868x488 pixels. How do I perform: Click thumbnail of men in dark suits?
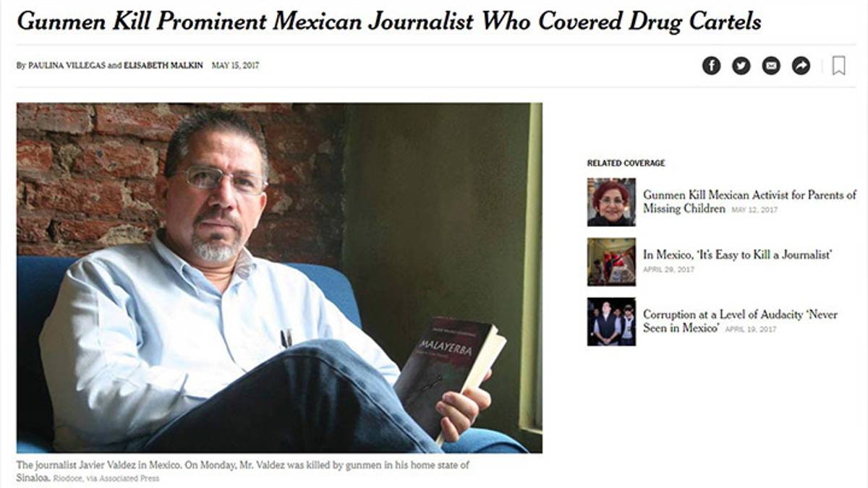[x=611, y=321]
